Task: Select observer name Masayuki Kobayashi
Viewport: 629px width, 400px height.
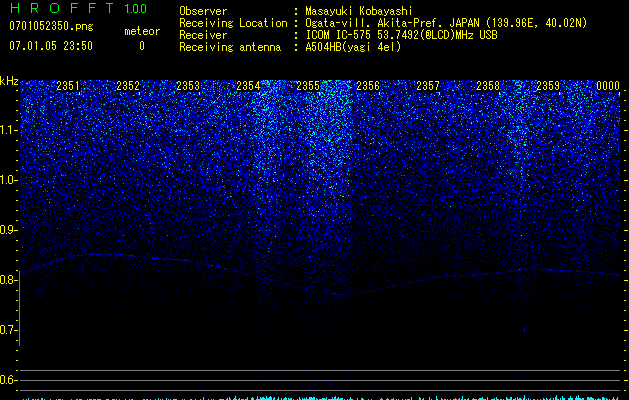Action: click(359, 11)
